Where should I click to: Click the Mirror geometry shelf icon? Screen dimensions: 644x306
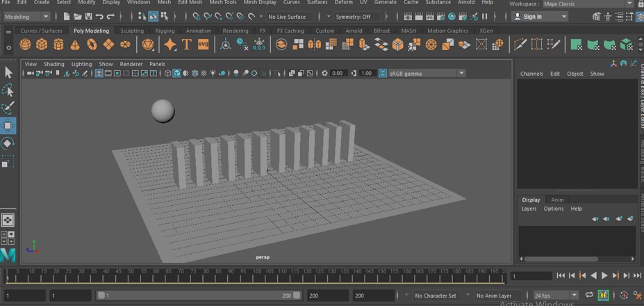coord(314,44)
